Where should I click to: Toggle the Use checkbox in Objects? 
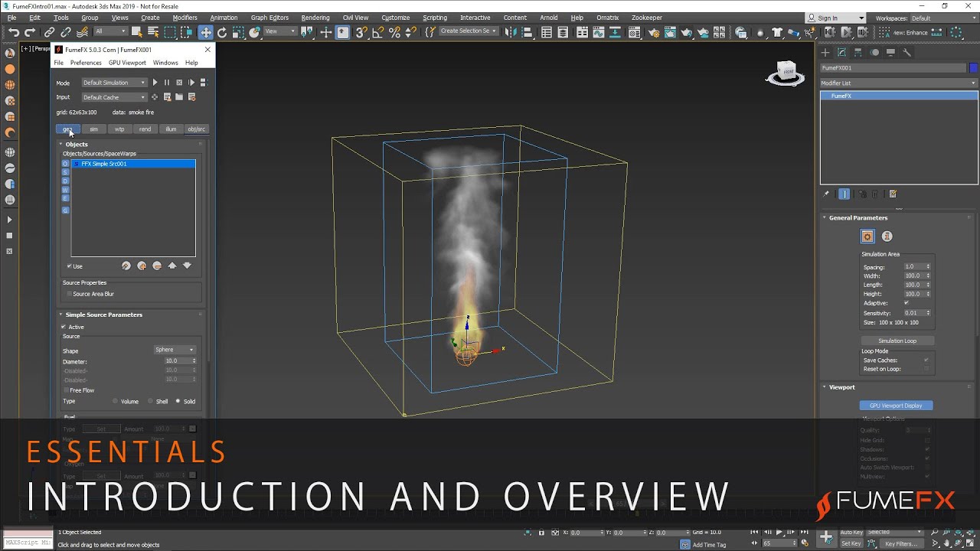69,266
